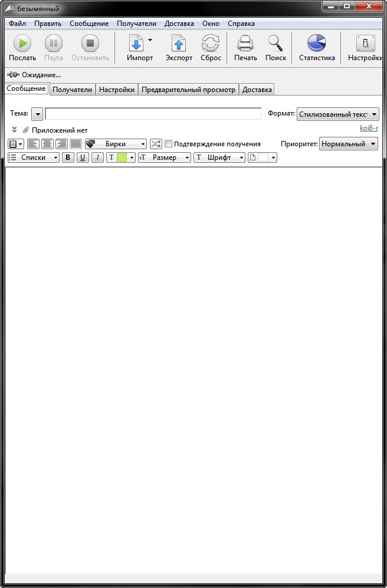Click the green Послать (Send) icon
The height and width of the screenshot is (588, 387).
(22, 44)
